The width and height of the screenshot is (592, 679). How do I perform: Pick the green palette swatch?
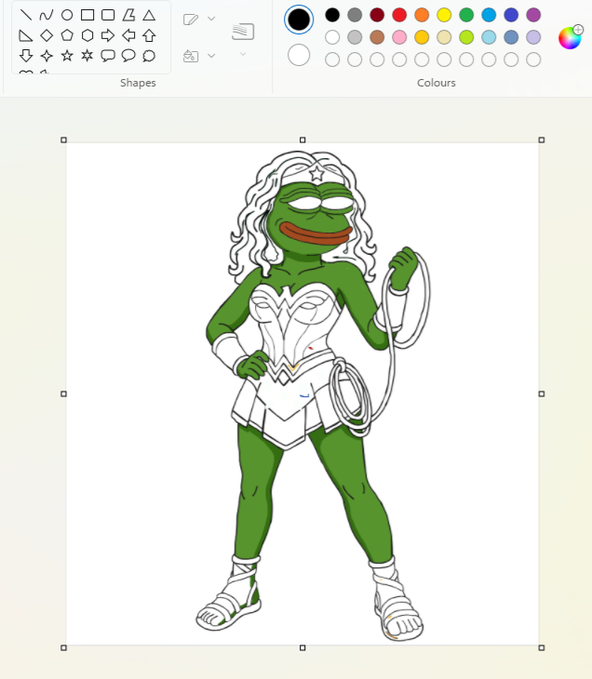pyautogui.click(x=466, y=15)
